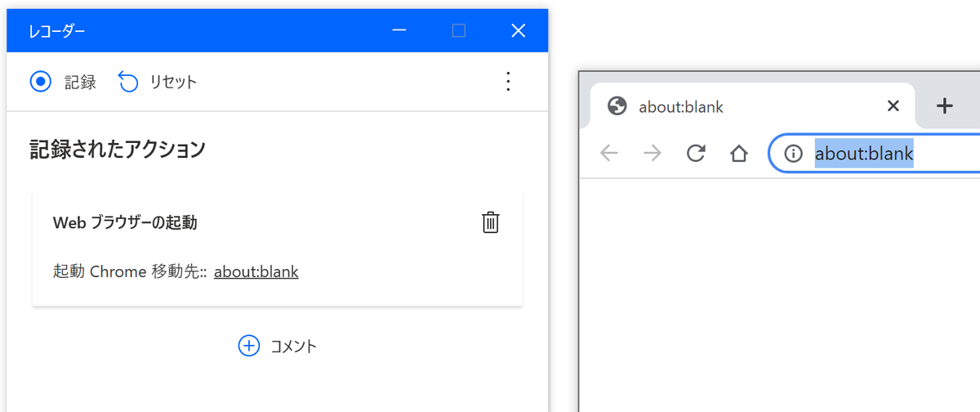The height and width of the screenshot is (412, 980).
Task: Select the Web ブラウザーの起動 action card
Action: tap(277, 249)
